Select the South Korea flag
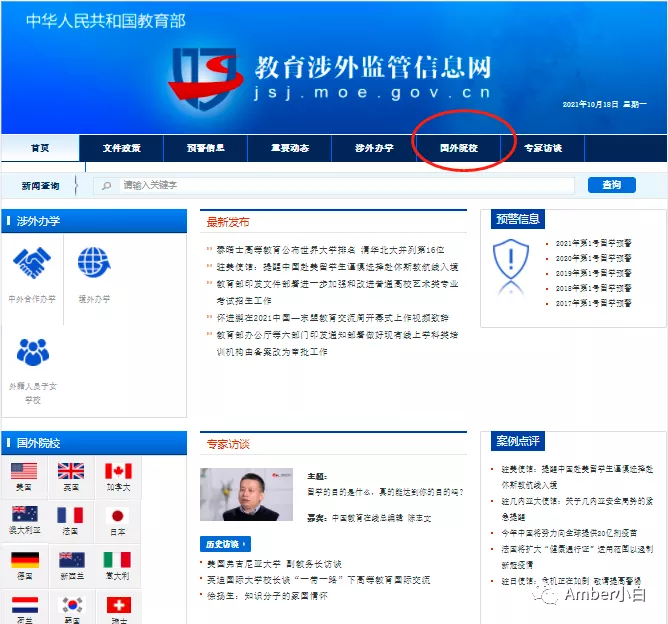This screenshot has height=624, width=668. tap(72, 605)
